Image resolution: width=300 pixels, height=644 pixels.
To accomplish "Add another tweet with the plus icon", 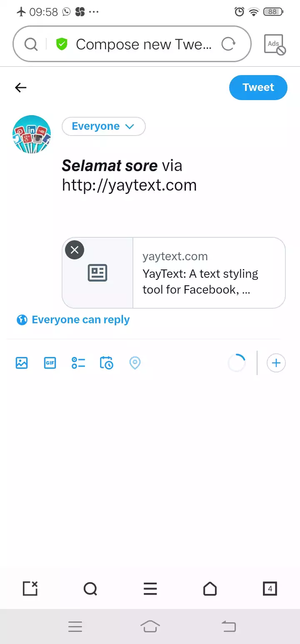I will [x=276, y=363].
